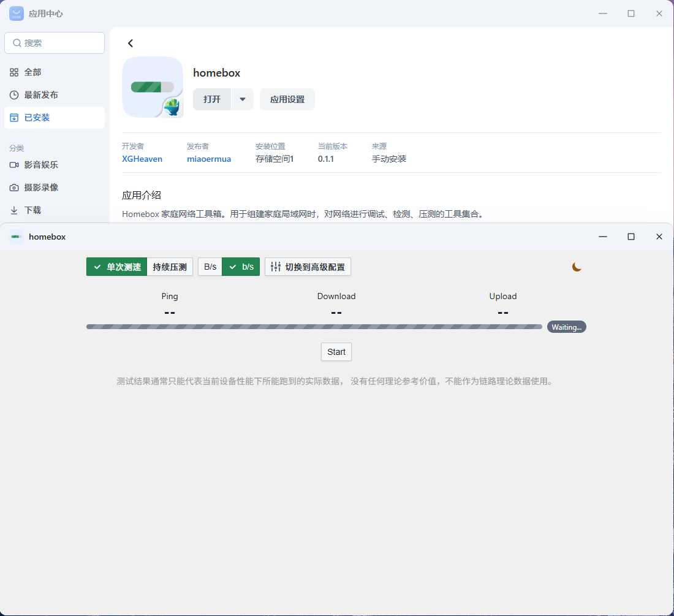Click the 手动安装 source text
Image resolution: width=674 pixels, height=616 pixels.
pos(389,159)
